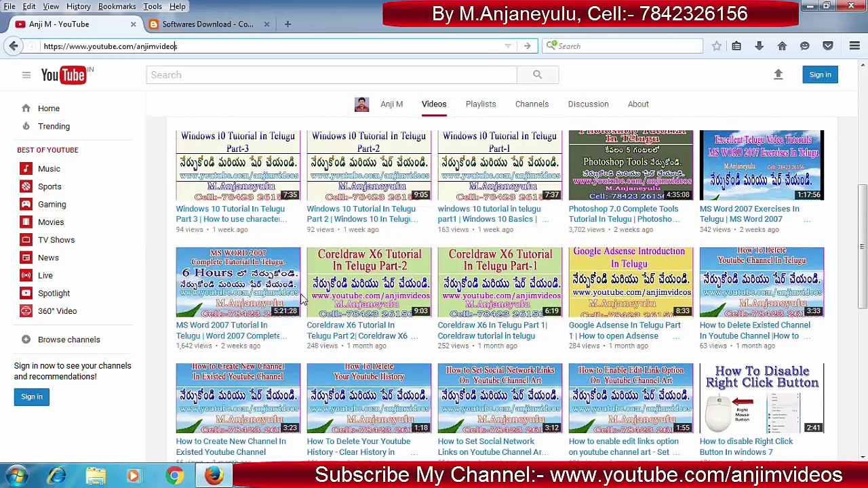868x488 pixels.
Task: Select the channel Videos tab
Action: (434, 104)
